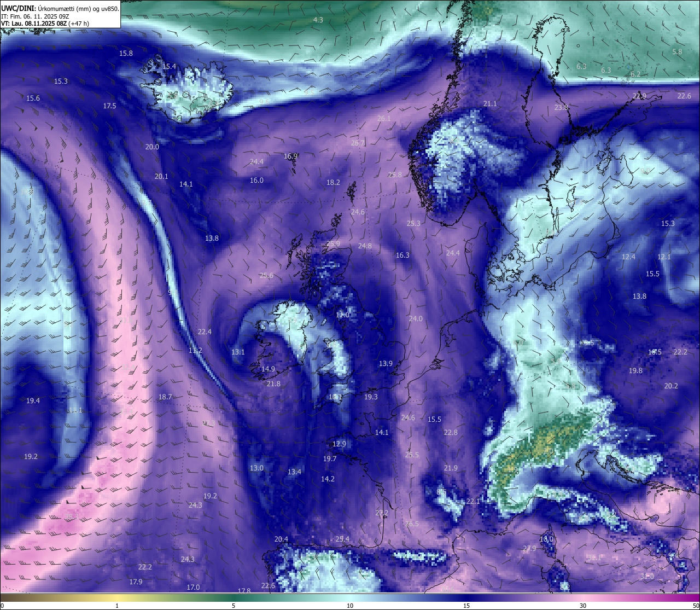Click the 30 tick on the color scale
Screen dimensions: 700x610
(x=583, y=606)
